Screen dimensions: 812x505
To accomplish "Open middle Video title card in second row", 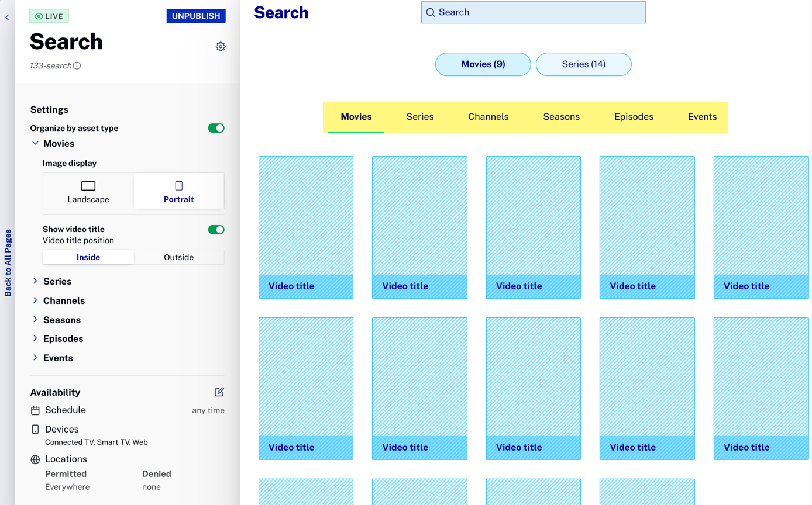I will [534, 389].
